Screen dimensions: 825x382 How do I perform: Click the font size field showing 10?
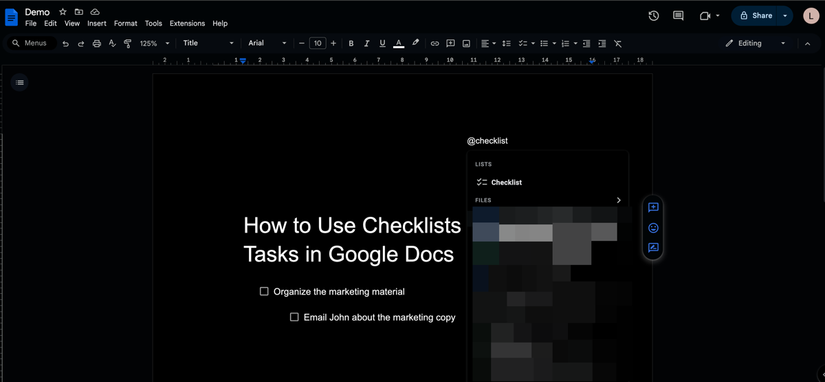click(317, 43)
